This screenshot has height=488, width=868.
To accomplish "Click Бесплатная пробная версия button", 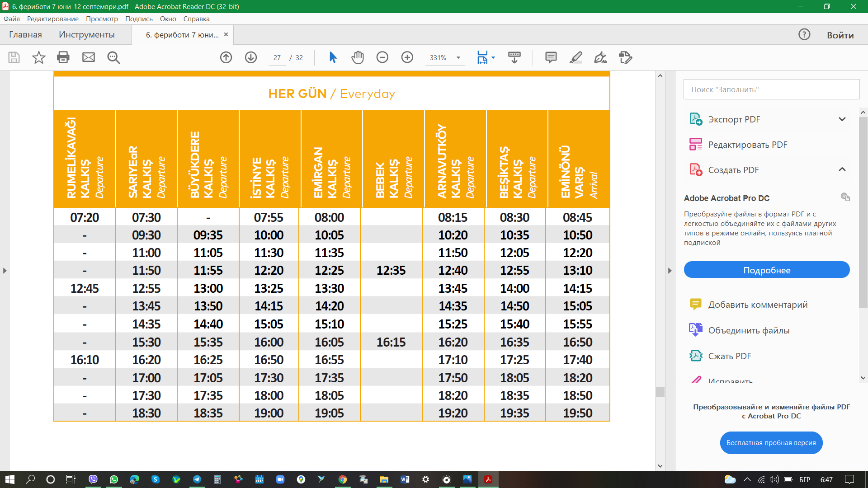I will click(771, 443).
